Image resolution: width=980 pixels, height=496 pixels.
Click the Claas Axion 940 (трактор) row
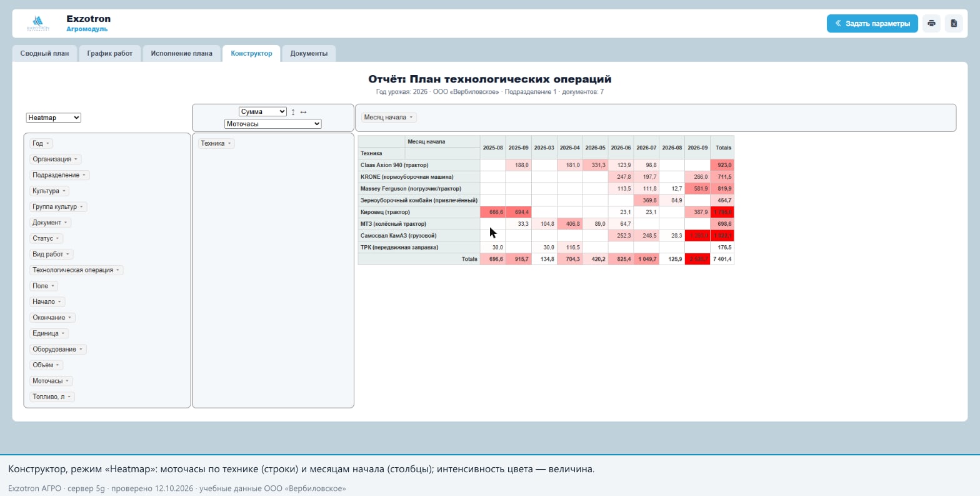[419, 165]
